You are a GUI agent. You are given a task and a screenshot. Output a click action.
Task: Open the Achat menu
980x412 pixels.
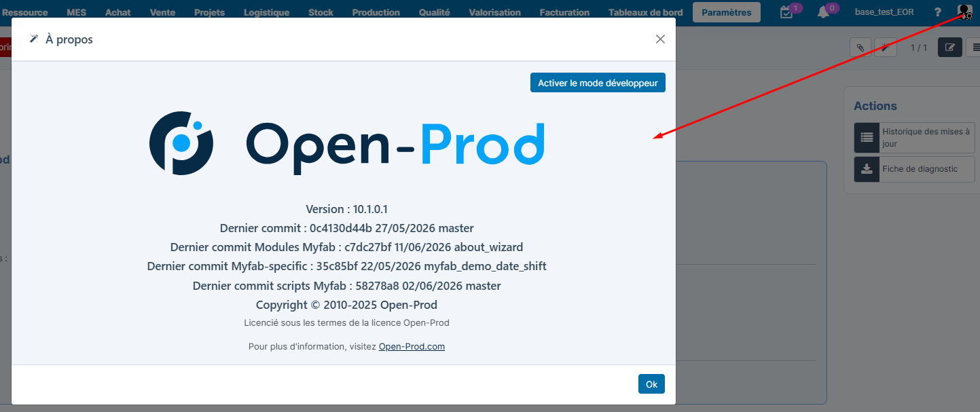click(118, 12)
